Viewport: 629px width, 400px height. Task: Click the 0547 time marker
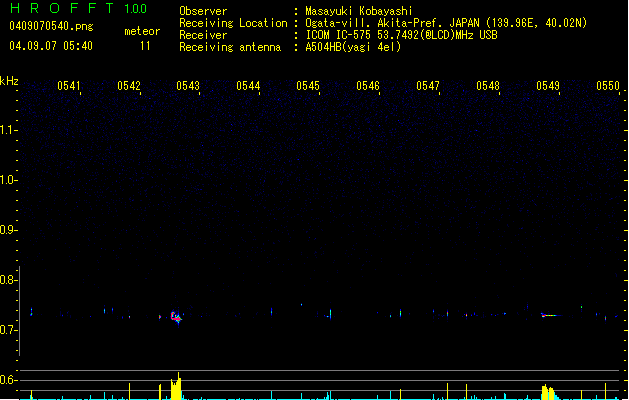point(428,86)
